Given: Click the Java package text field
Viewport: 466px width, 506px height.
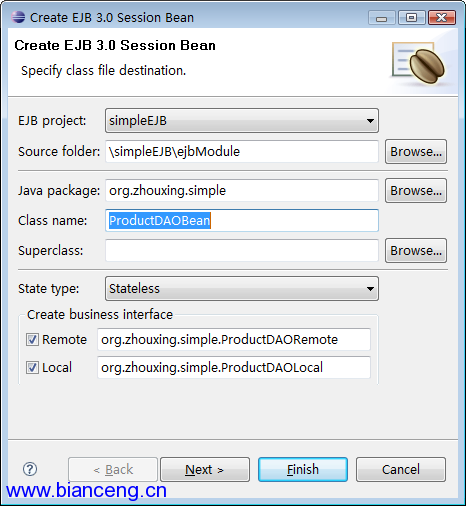Looking at the screenshot, I should [242, 191].
